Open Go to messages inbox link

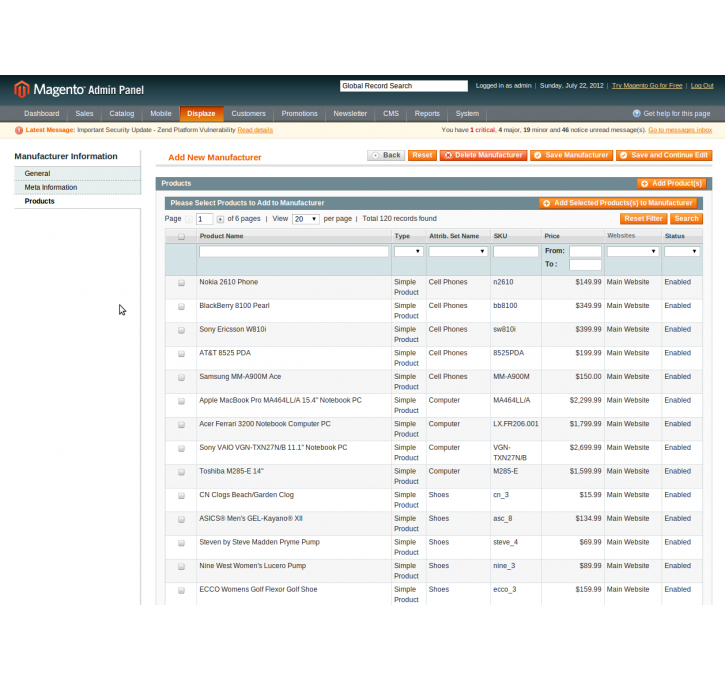(680, 130)
